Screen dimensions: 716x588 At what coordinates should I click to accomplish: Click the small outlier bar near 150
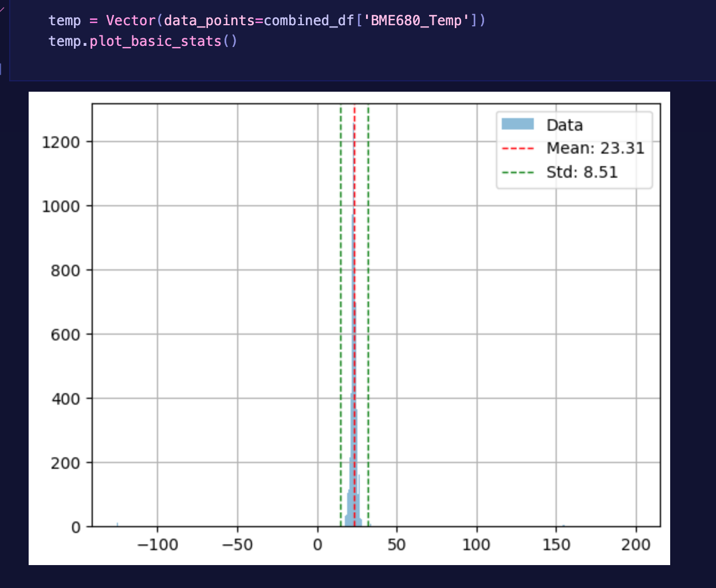point(564,525)
